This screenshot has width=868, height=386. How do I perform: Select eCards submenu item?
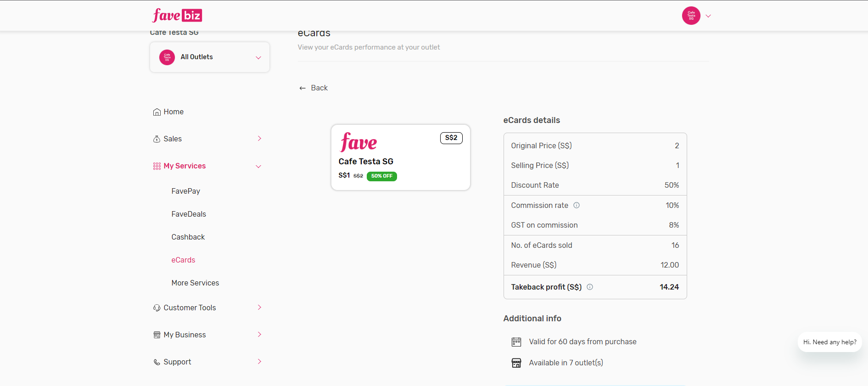(x=183, y=260)
